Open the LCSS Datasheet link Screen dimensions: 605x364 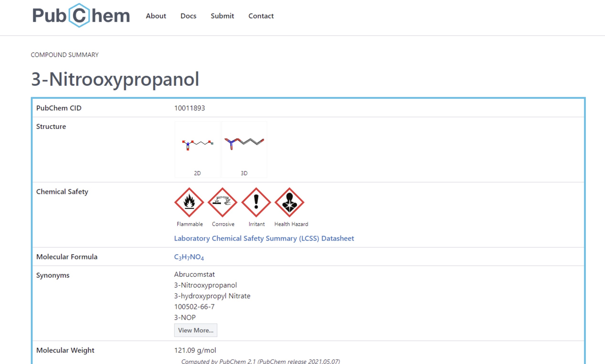[x=264, y=238]
